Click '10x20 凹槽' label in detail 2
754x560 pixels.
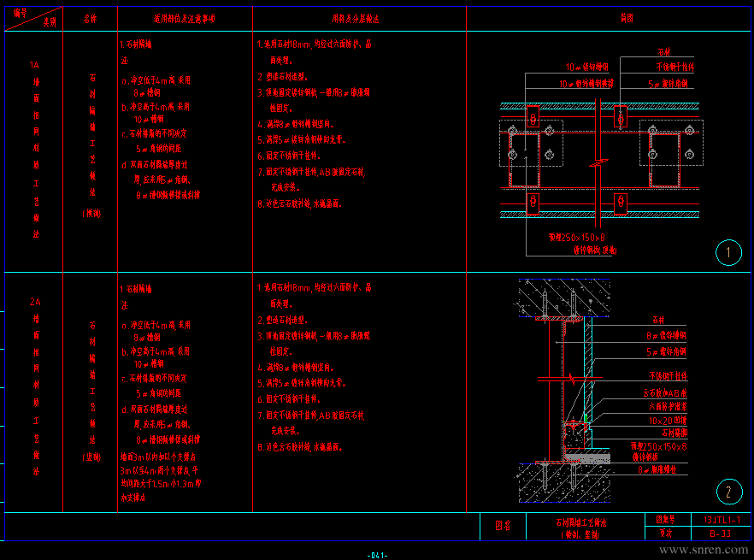click(x=668, y=421)
